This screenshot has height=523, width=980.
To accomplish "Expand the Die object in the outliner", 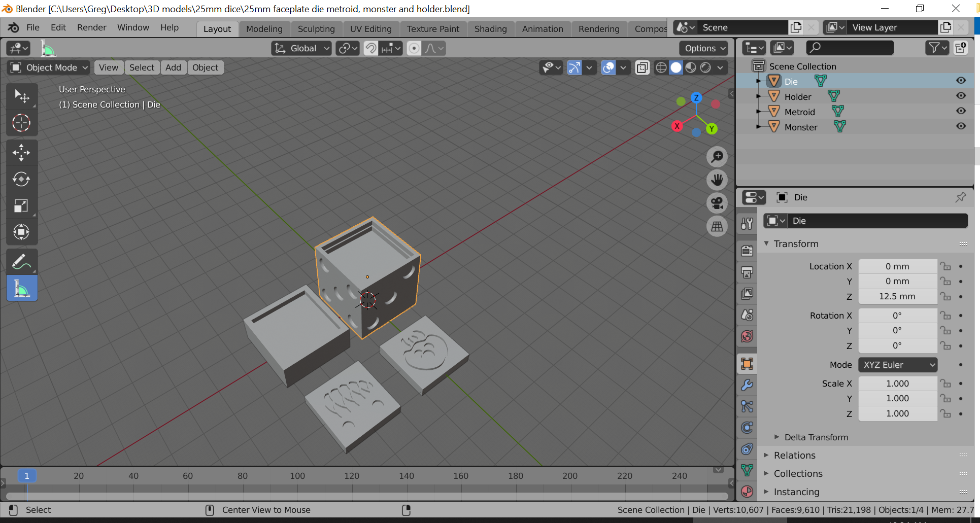I will click(x=759, y=81).
